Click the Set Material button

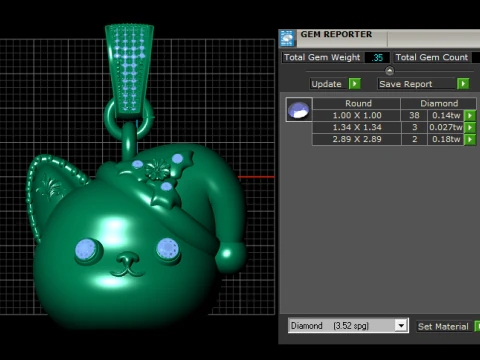click(x=443, y=326)
